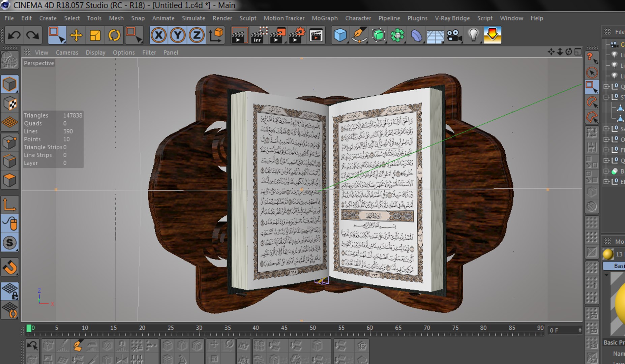Click Render to Picture Viewer icon
Image resolution: width=625 pixels, height=364 pixels.
point(278,35)
